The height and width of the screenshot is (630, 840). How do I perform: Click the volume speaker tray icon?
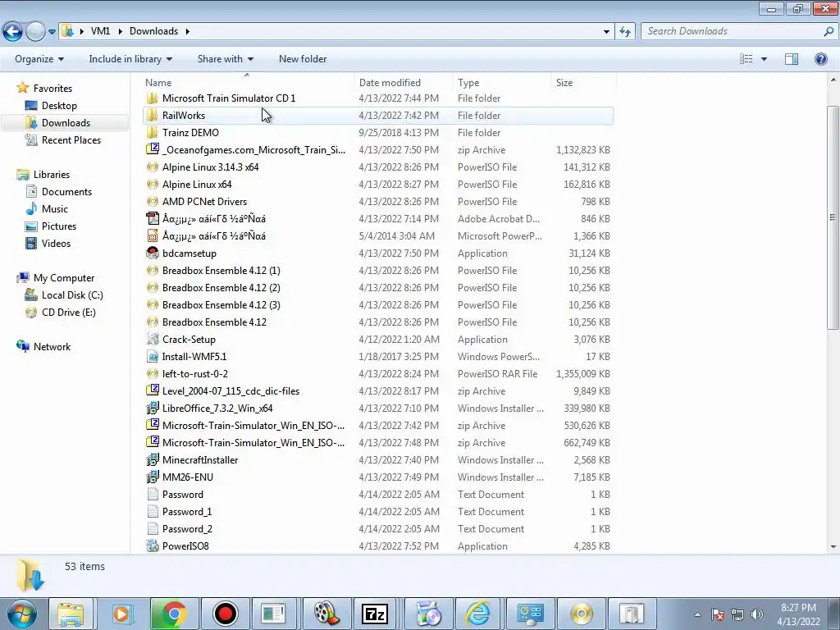click(x=756, y=614)
